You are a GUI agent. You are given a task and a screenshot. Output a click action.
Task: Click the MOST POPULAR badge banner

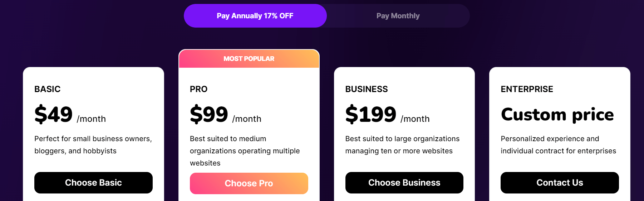point(249,59)
